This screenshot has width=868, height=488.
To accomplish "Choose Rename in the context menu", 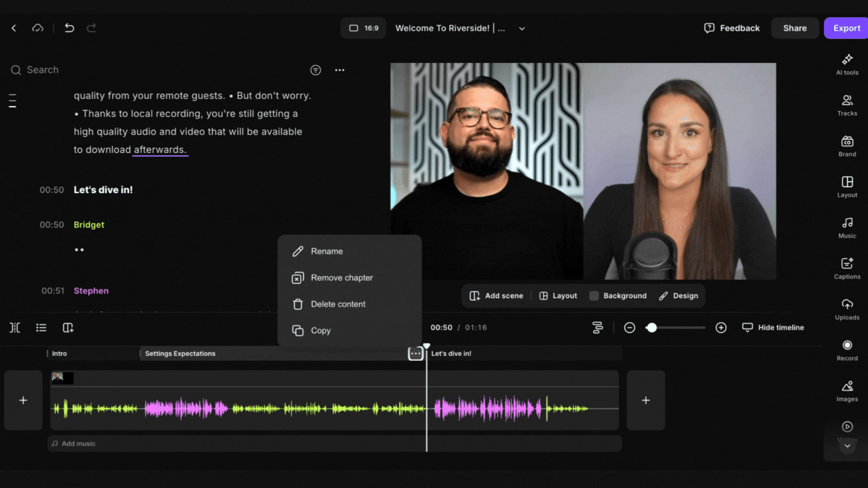I will (x=326, y=251).
